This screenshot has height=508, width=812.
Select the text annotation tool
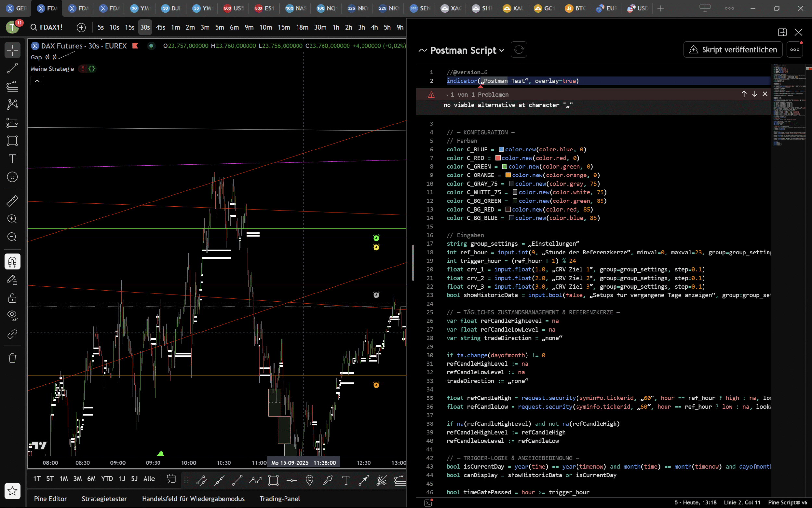12,159
